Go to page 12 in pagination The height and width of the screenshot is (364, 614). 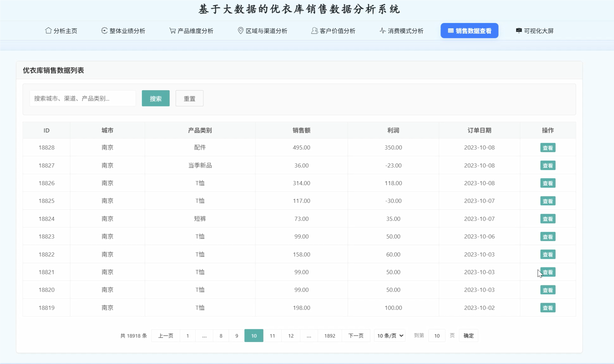pos(291,336)
